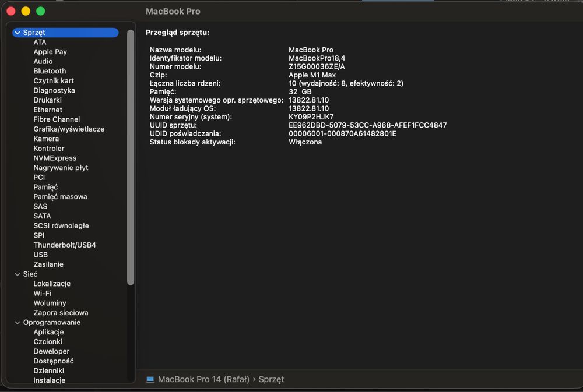The height and width of the screenshot is (392, 583).
Task: Open Grafika/wyświetlacze entry
Action: point(69,129)
